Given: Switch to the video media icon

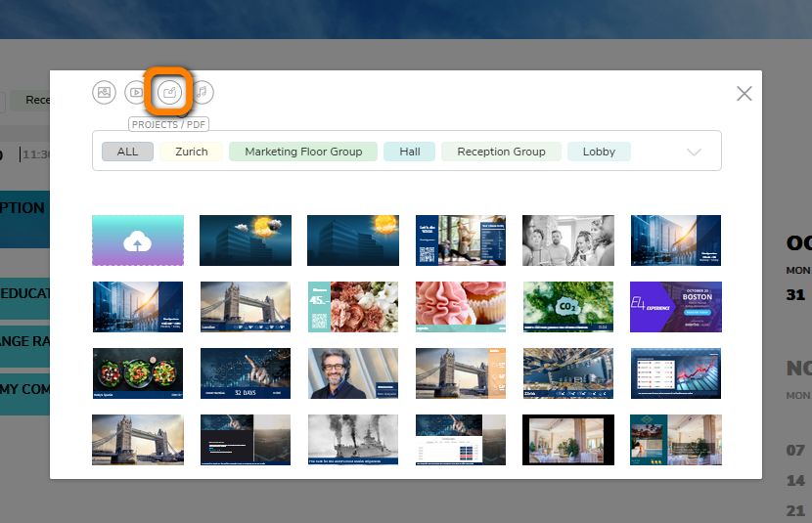Looking at the screenshot, I should (x=135, y=93).
